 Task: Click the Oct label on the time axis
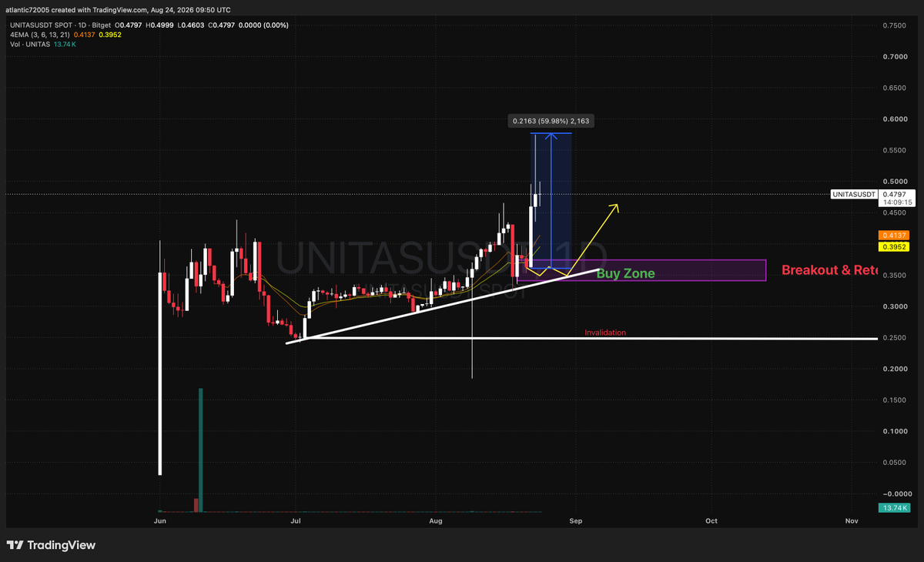pyautogui.click(x=711, y=521)
